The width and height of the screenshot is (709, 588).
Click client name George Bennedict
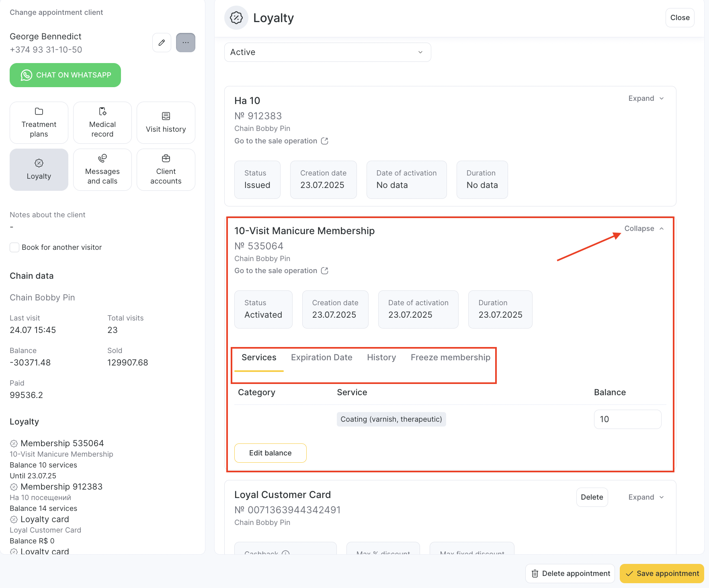point(45,37)
